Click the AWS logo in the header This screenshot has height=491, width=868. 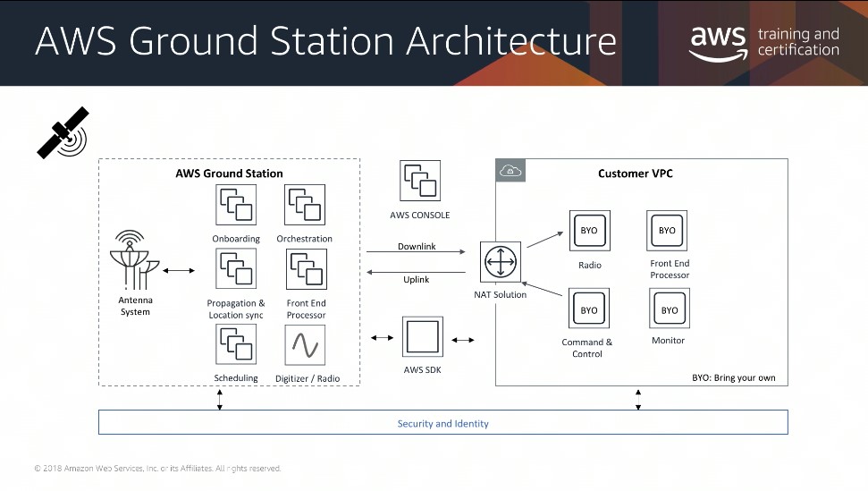click(718, 43)
